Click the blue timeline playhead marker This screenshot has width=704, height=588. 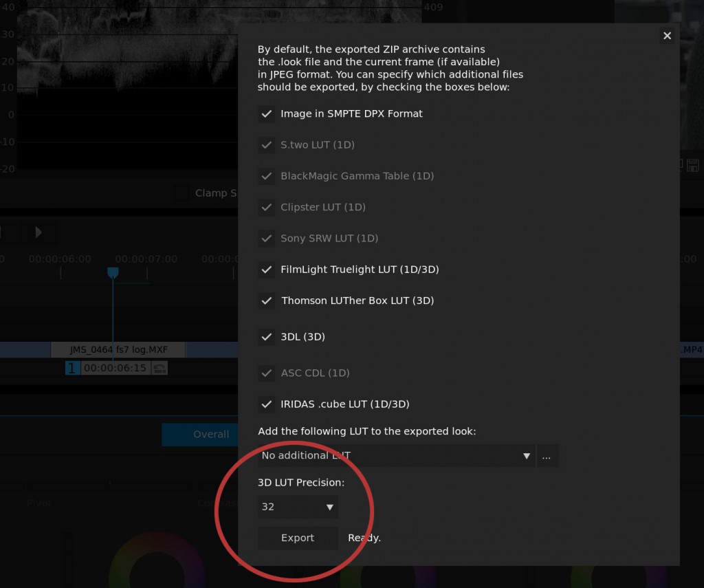113,272
